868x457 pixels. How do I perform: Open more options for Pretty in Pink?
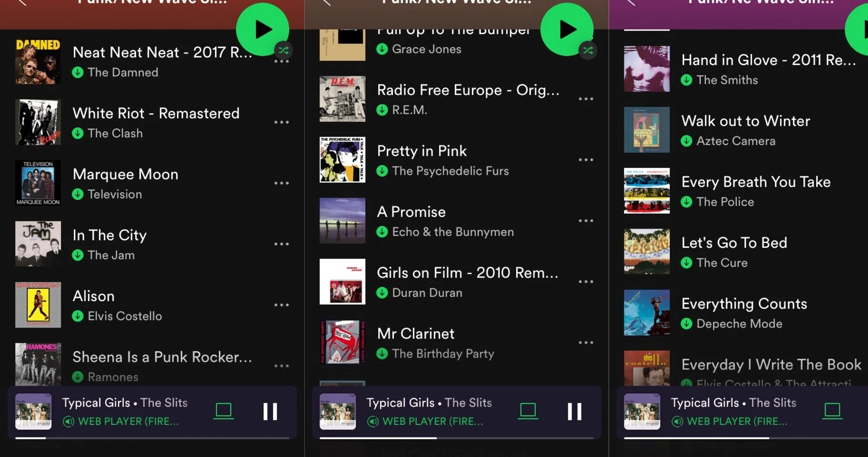click(586, 160)
